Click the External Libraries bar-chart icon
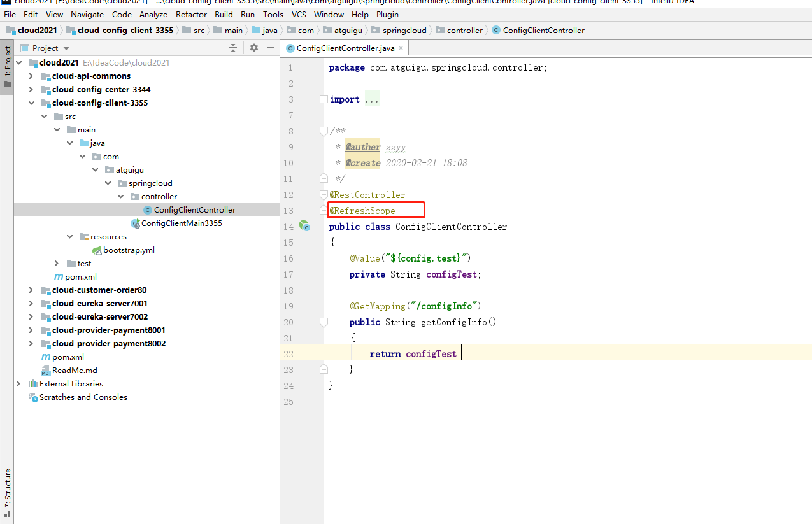The height and width of the screenshot is (524, 812). [x=33, y=384]
